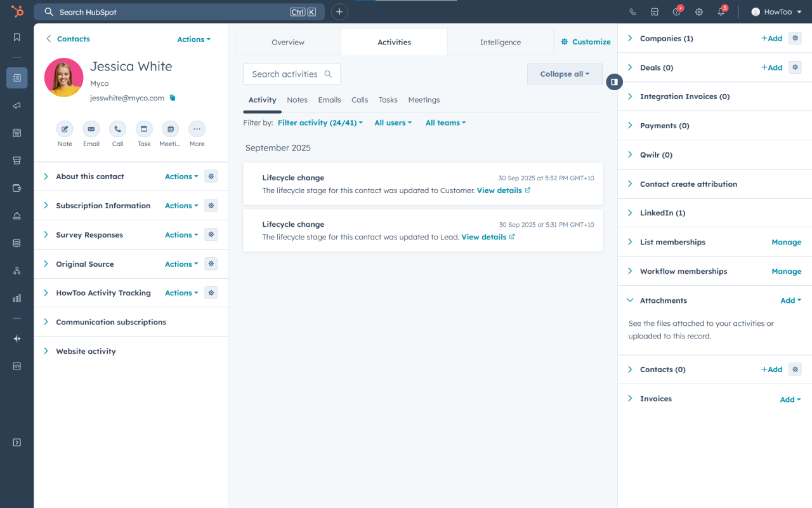This screenshot has height=508, width=812.
Task: Open Actions dropdown for Survey Responses
Action: [181, 235]
